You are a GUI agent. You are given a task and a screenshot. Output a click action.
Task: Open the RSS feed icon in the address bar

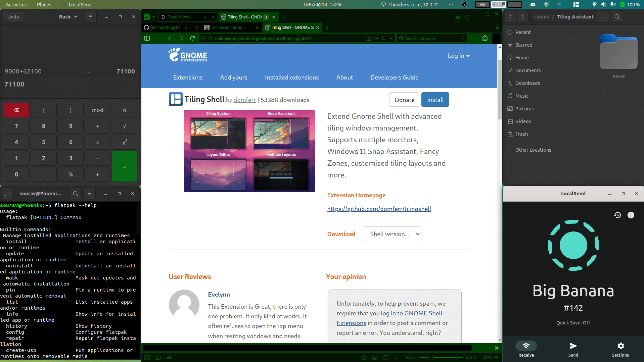(x=369, y=38)
